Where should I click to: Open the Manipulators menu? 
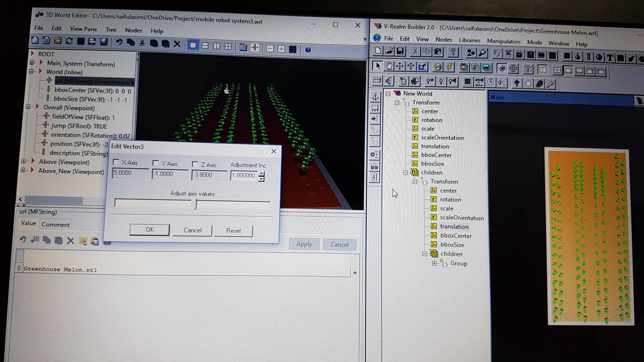pos(503,41)
